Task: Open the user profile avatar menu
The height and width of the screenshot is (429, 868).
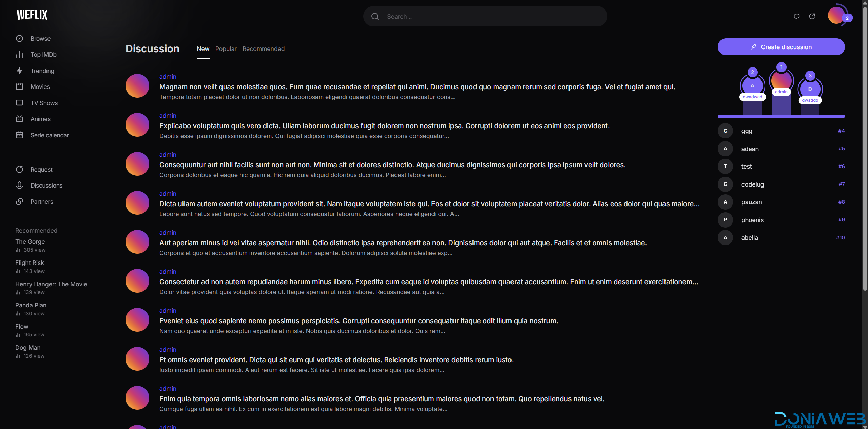Action: [836, 15]
